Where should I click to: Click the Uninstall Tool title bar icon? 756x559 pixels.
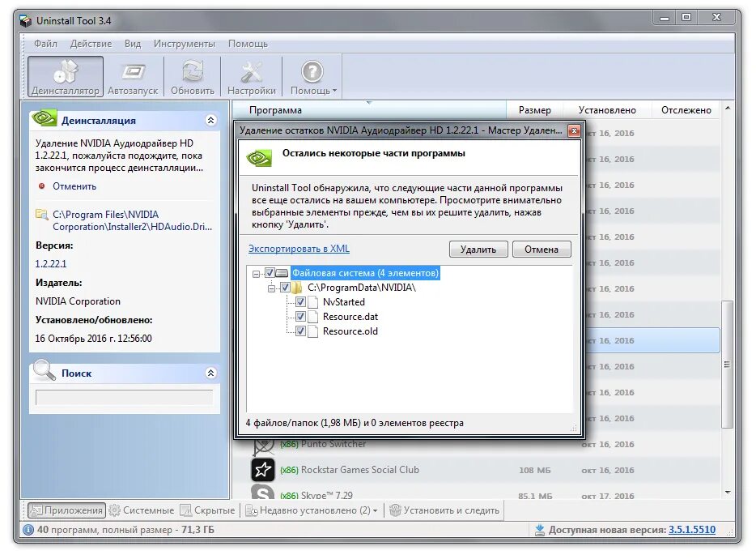[x=26, y=21]
